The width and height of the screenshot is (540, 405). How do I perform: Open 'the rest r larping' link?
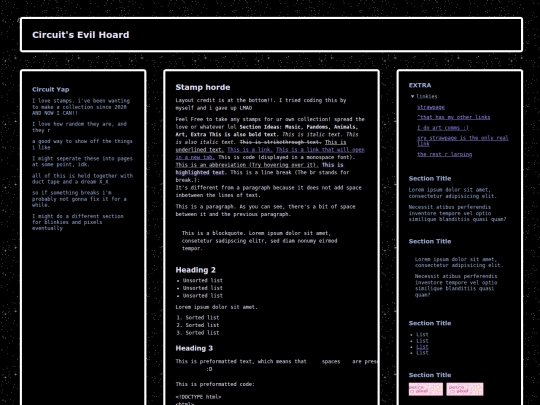coord(445,154)
